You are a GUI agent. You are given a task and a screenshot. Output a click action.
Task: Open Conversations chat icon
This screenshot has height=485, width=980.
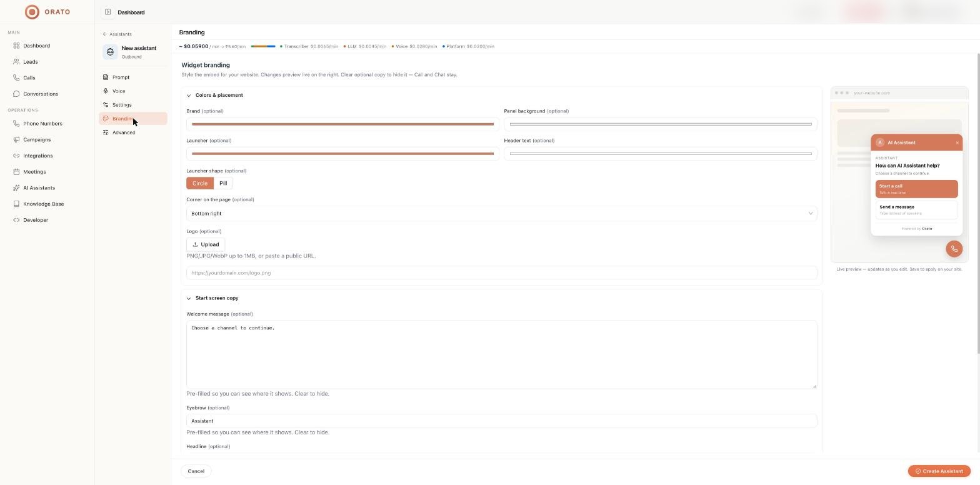coord(16,94)
